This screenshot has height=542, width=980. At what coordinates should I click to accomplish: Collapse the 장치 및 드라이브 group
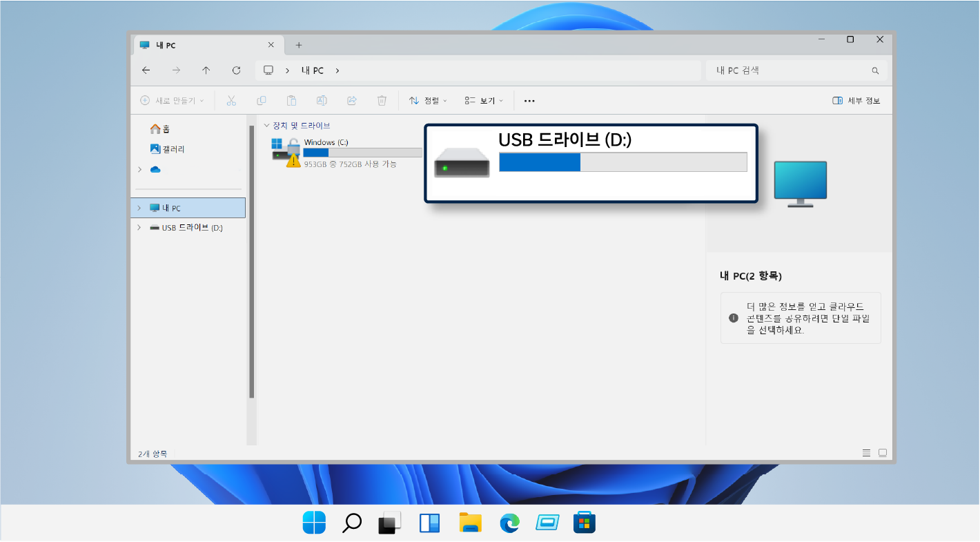(267, 126)
